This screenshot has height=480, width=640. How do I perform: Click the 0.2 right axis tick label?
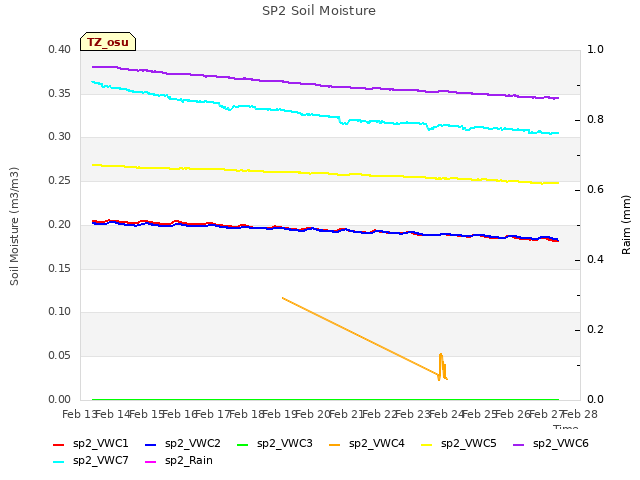595,329
